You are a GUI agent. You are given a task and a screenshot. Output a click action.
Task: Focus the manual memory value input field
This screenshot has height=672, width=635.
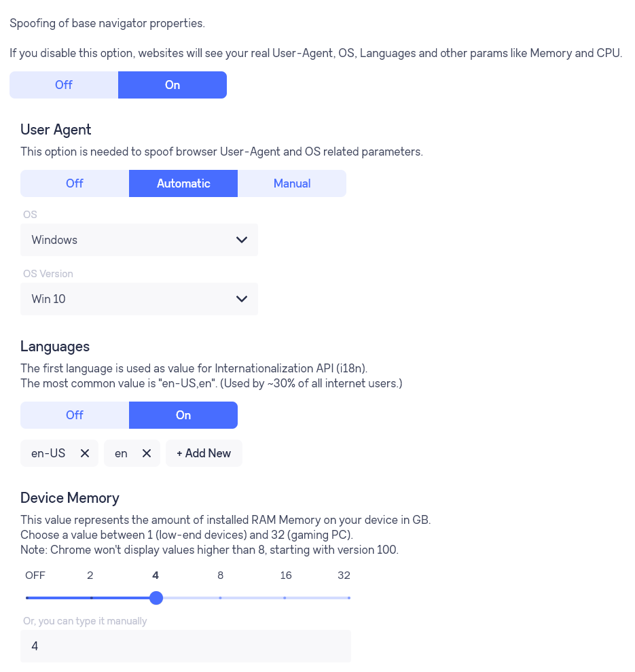(x=185, y=646)
